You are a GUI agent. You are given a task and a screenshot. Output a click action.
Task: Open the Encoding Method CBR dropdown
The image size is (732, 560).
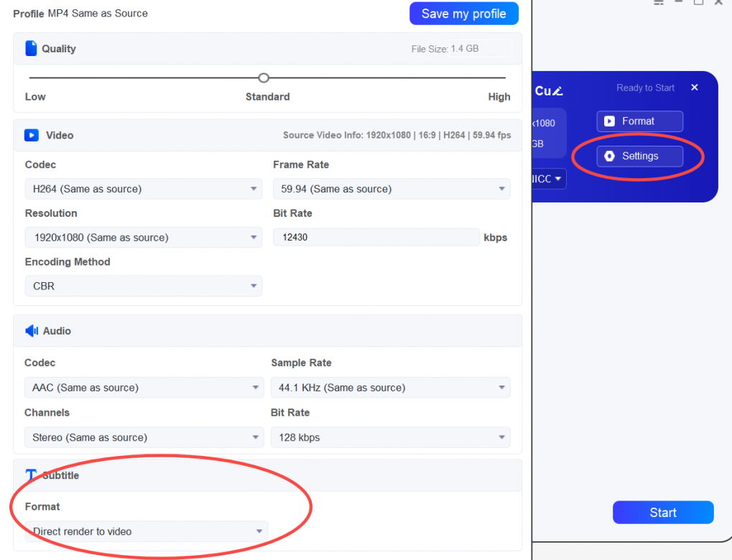click(x=143, y=286)
